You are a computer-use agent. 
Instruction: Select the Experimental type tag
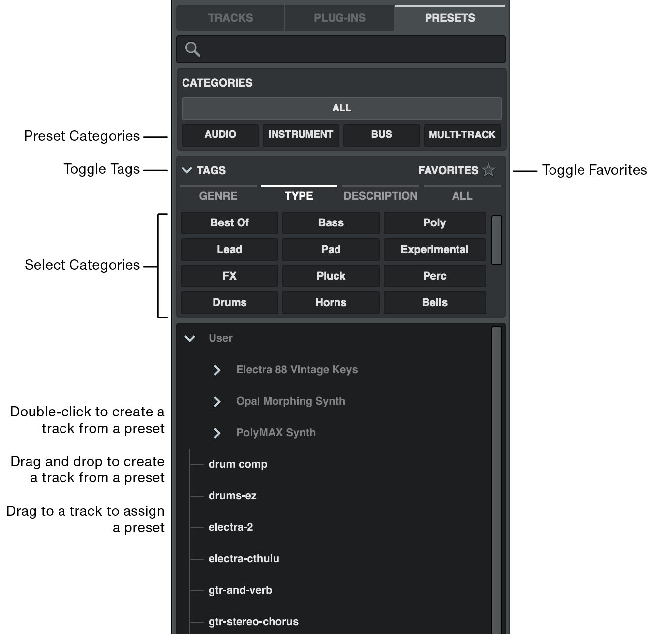click(434, 249)
